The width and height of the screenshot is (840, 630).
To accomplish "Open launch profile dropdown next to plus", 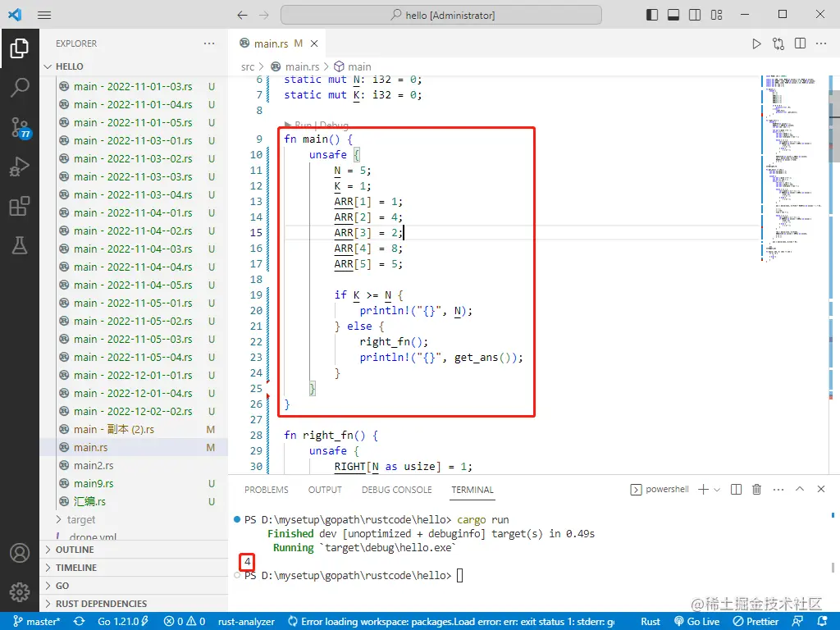I will (717, 490).
